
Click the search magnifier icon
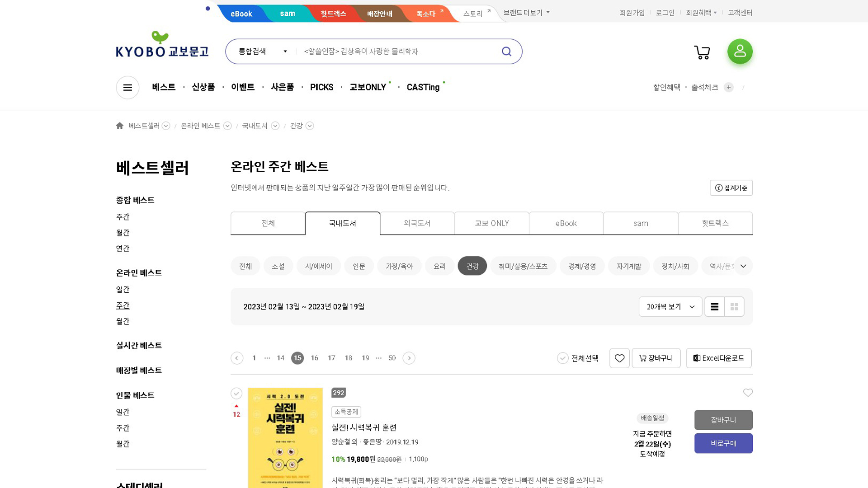506,52
